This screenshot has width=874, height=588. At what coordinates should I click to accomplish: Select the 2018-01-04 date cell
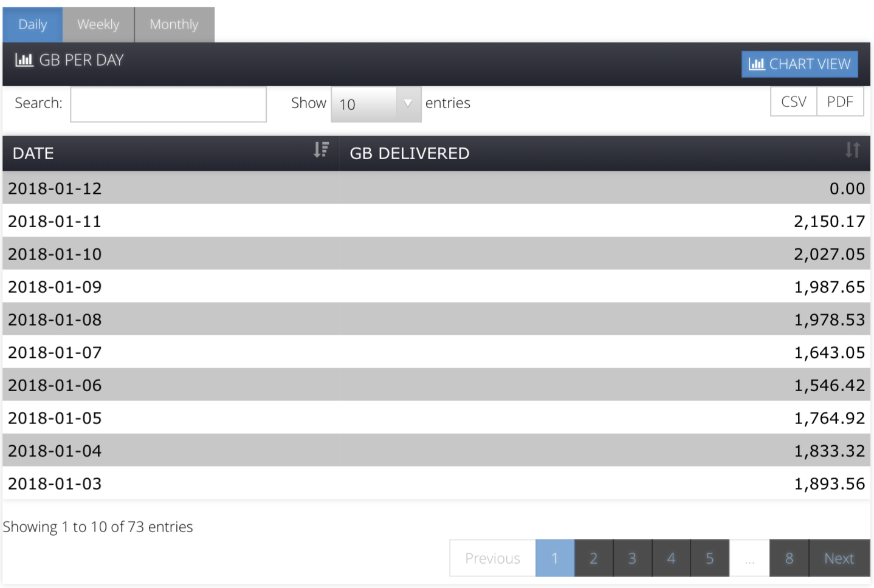tap(170, 450)
